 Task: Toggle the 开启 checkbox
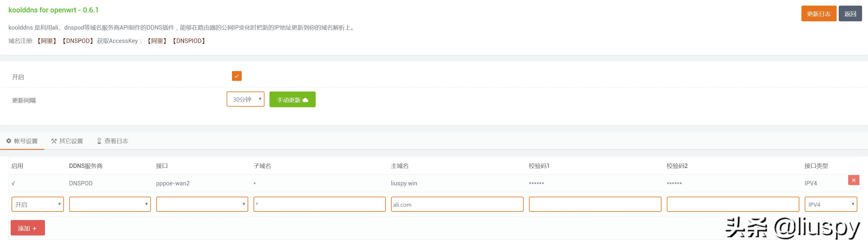pos(237,76)
